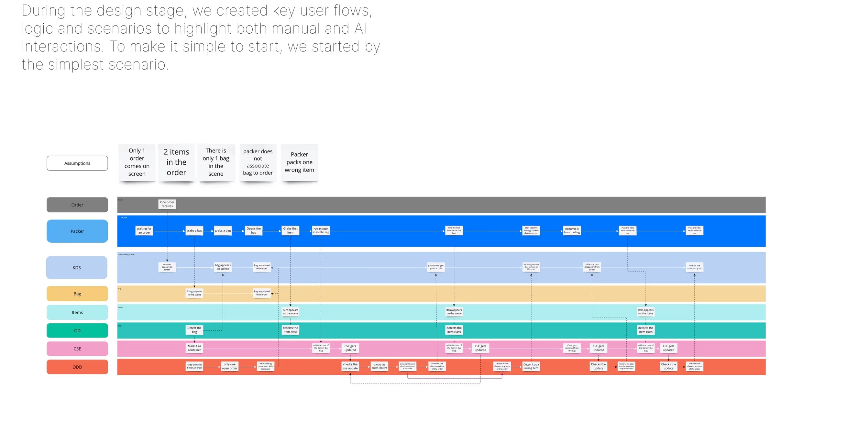
Task: Select the gray Order lane label
Action: 77,205
